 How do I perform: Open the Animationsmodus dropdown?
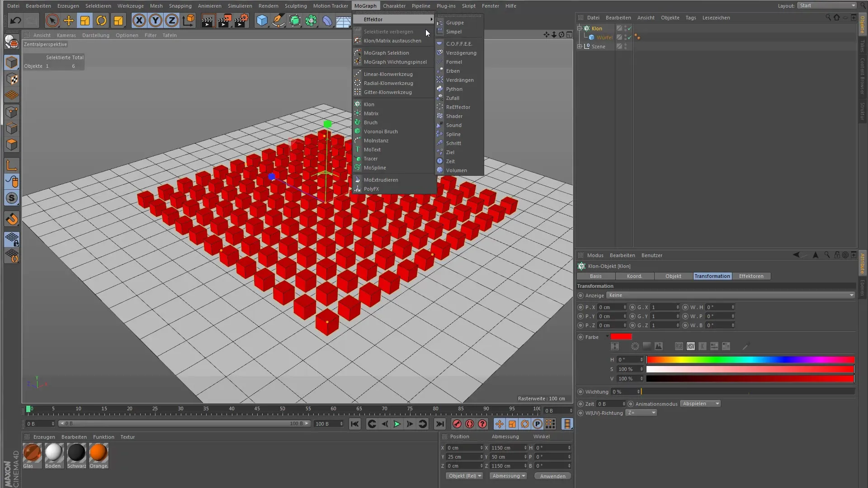(700, 404)
